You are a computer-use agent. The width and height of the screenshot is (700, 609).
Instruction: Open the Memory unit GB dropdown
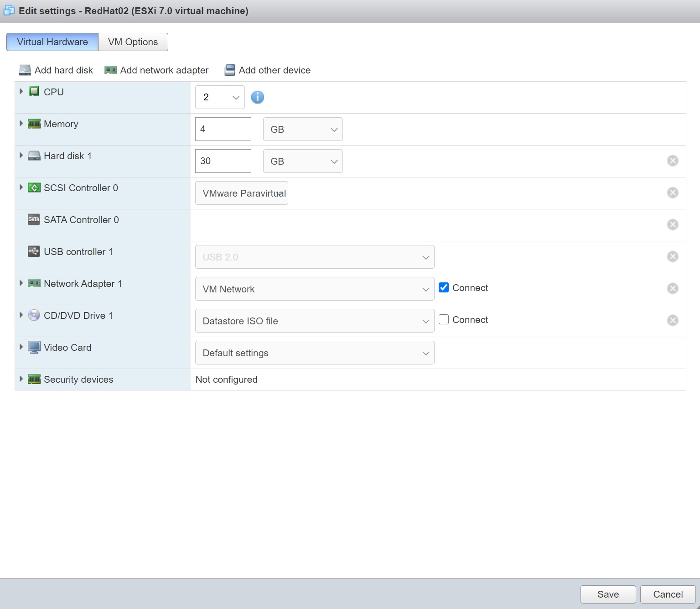[x=303, y=130]
